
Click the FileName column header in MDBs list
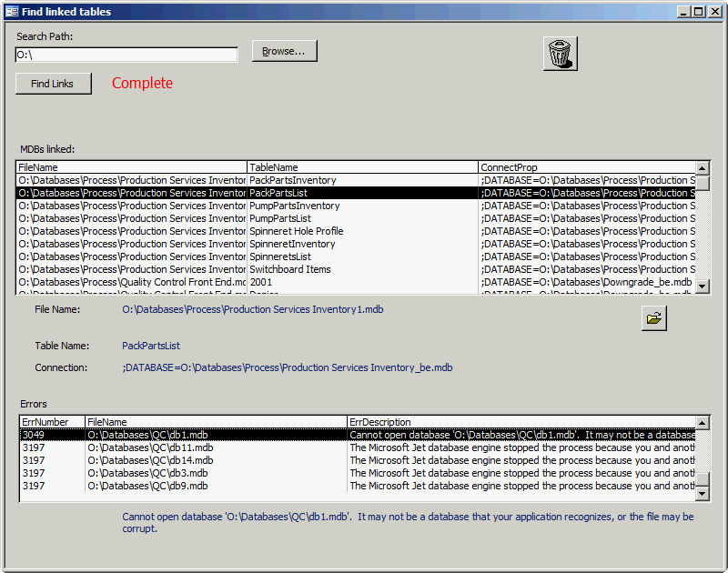(131, 167)
